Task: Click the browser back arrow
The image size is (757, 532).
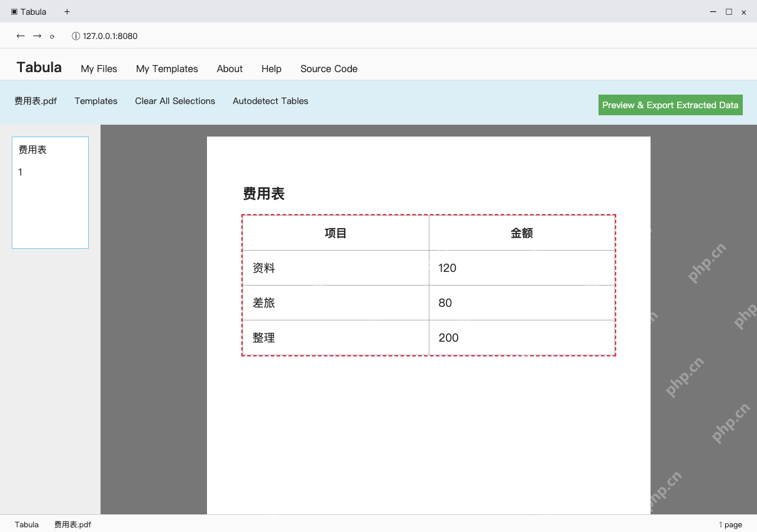Action: (x=21, y=36)
